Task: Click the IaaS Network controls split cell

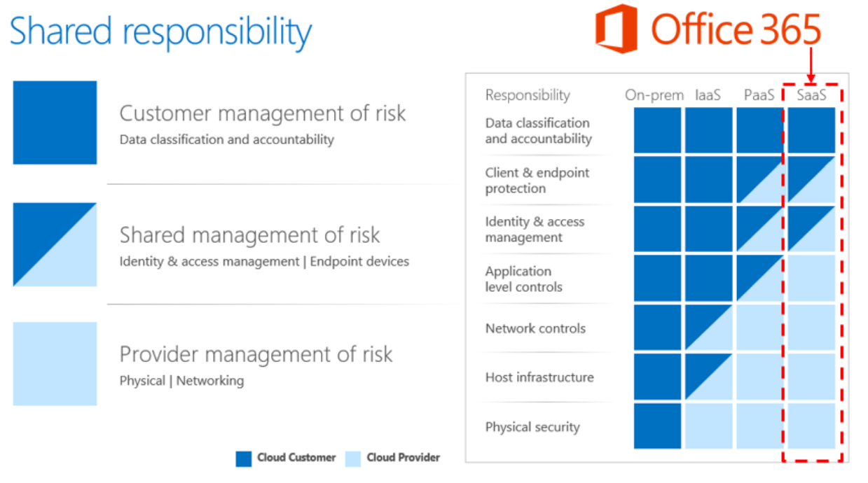Action: coord(708,327)
